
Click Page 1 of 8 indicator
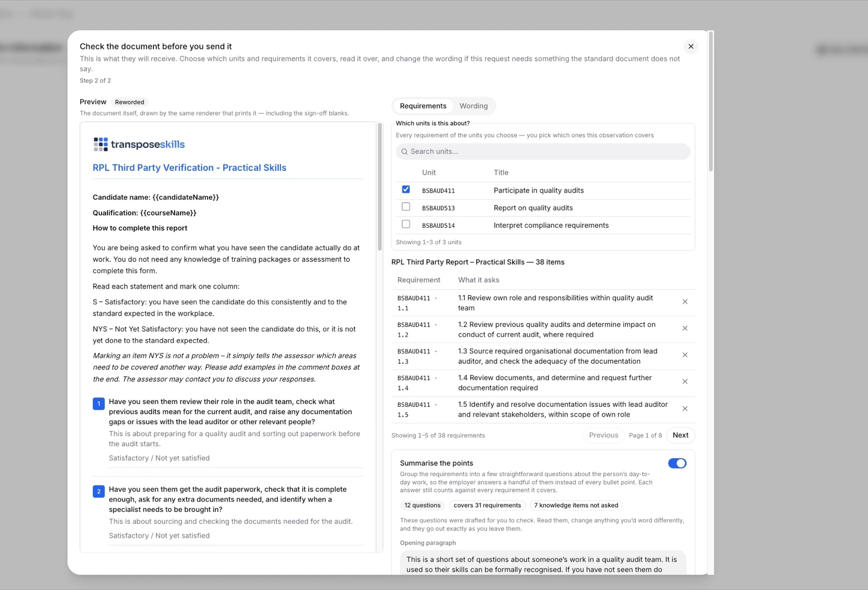pyautogui.click(x=645, y=435)
